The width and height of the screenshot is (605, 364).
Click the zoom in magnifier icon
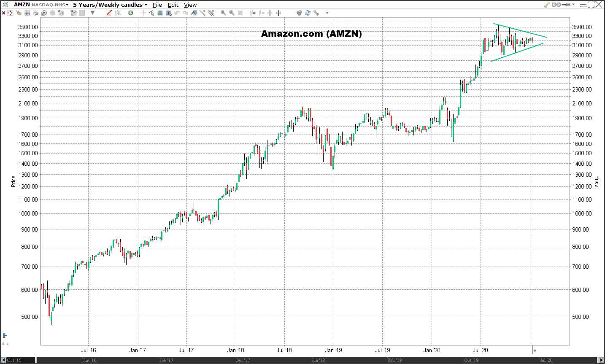pyautogui.click(x=223, y=13)
